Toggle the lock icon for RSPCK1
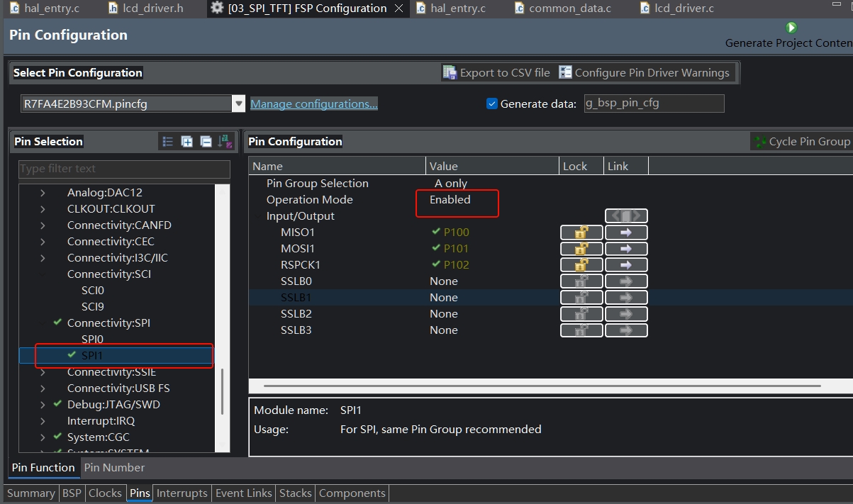853x504 pixels. [581, 265]
